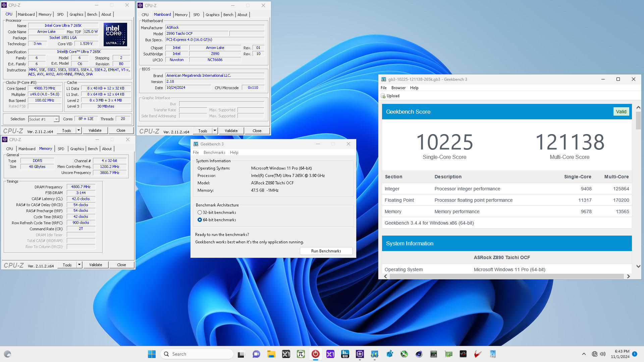Switch to the Mainboard tab in the top-left CPU-Z
The height and width of the screenshot is (362, 644).
pos(26,14)
